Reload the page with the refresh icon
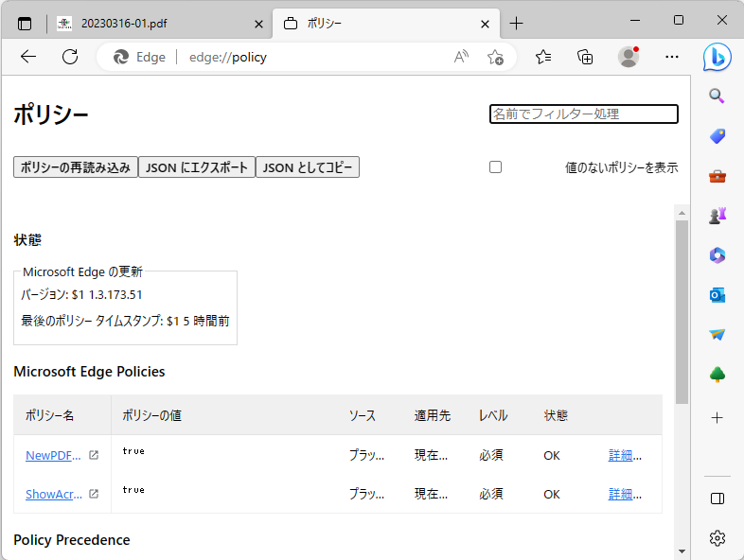This screenshot has height=560, width=744. [70, 57]
